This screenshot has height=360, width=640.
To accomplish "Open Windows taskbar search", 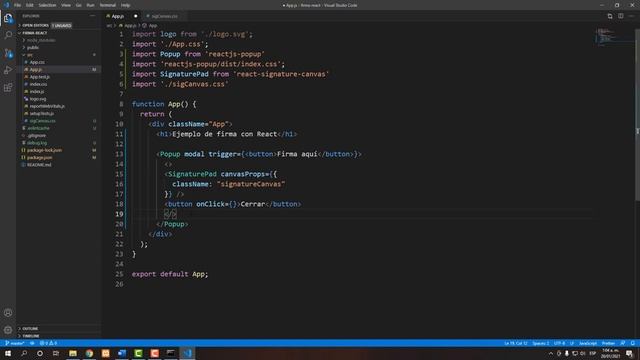I will click(24, 353).
